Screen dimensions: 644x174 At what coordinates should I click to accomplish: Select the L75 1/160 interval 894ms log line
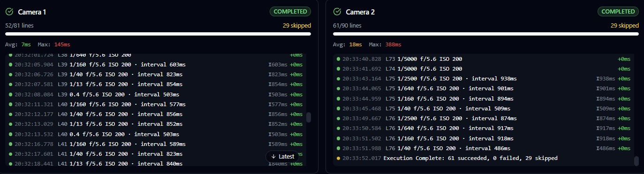(484, 99)
